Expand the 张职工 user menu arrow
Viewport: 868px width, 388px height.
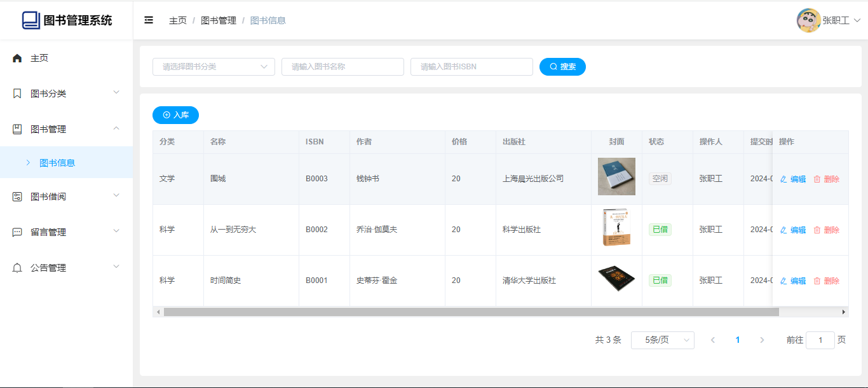coord(857,20)
